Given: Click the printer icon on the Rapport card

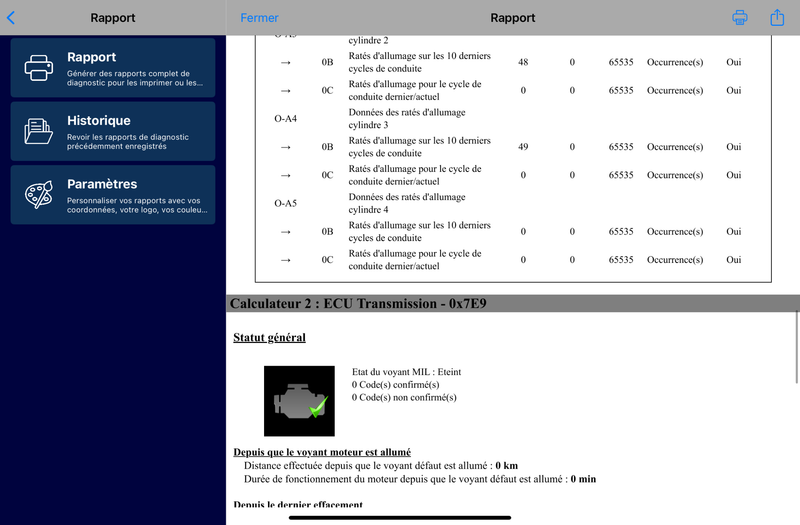Looking at the screenshot, I should 39,68.
